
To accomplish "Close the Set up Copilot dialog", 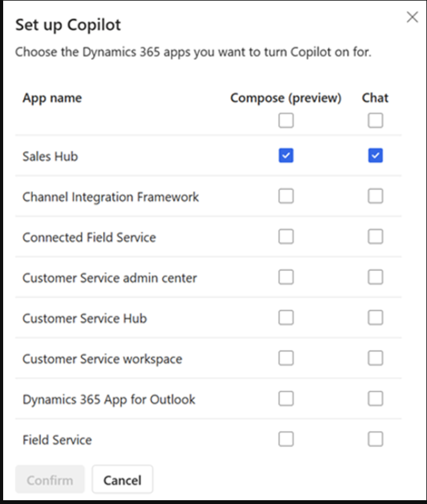I will (x=412, y=17).
